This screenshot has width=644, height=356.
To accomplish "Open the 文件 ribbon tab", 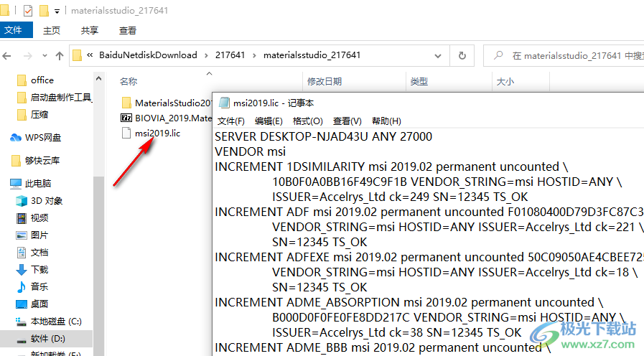I will pyautogui.click(x=15, y=30).
